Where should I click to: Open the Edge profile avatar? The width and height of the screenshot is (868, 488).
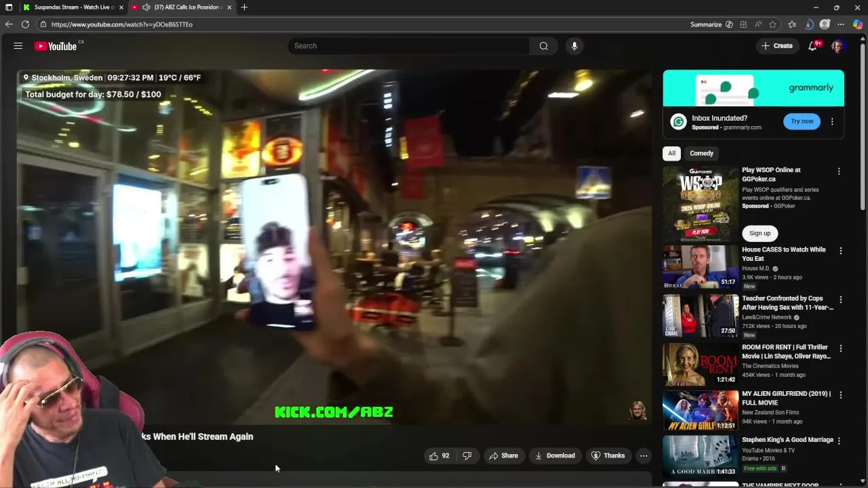(825, 24)
